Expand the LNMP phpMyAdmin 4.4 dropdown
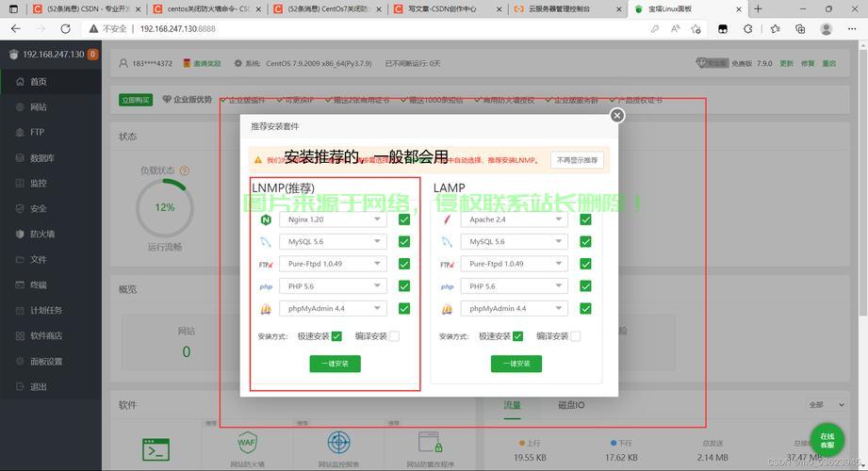 coord(333,308)
